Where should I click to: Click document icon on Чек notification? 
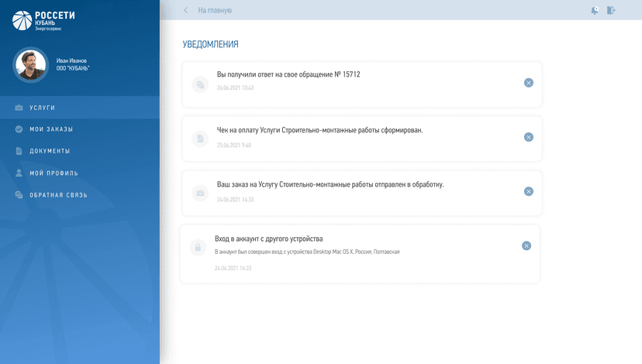(x=200, y=139)
